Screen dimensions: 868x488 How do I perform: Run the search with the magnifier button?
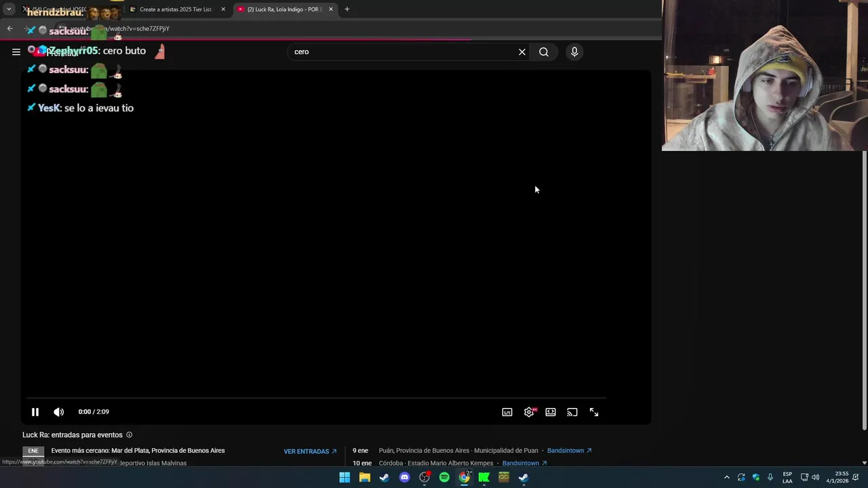point(544,52)
